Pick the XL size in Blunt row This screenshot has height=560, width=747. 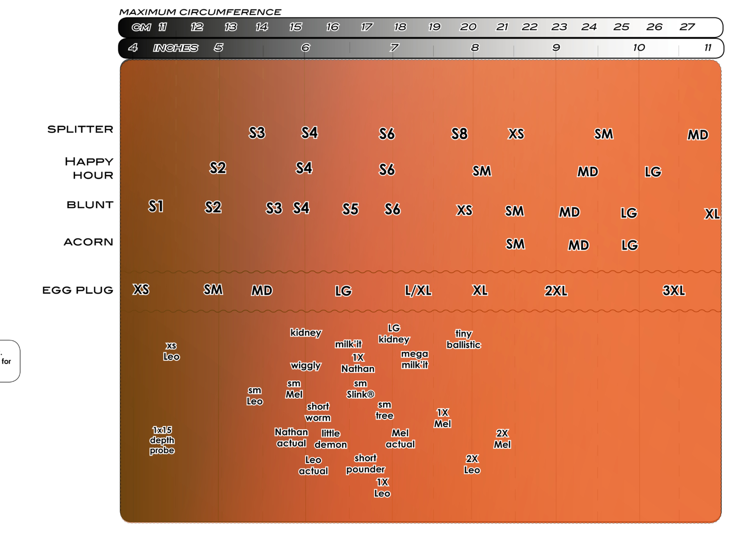[x=712, y=214]
